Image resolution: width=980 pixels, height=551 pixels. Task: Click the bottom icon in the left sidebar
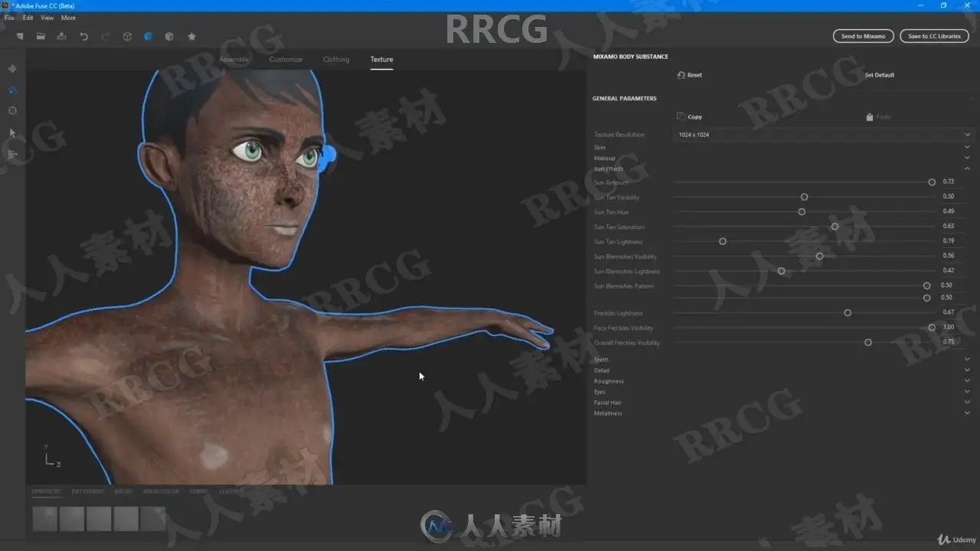click(x=12, y=154)
